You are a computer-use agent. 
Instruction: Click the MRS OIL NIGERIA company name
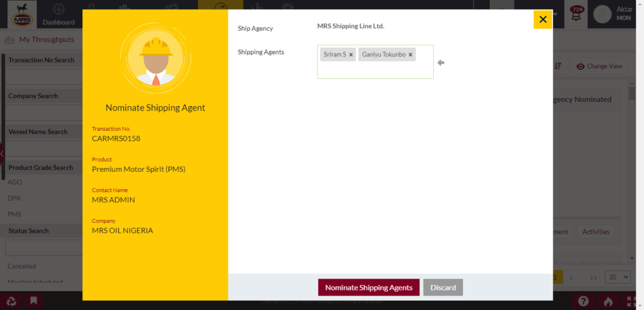(123, 230)
